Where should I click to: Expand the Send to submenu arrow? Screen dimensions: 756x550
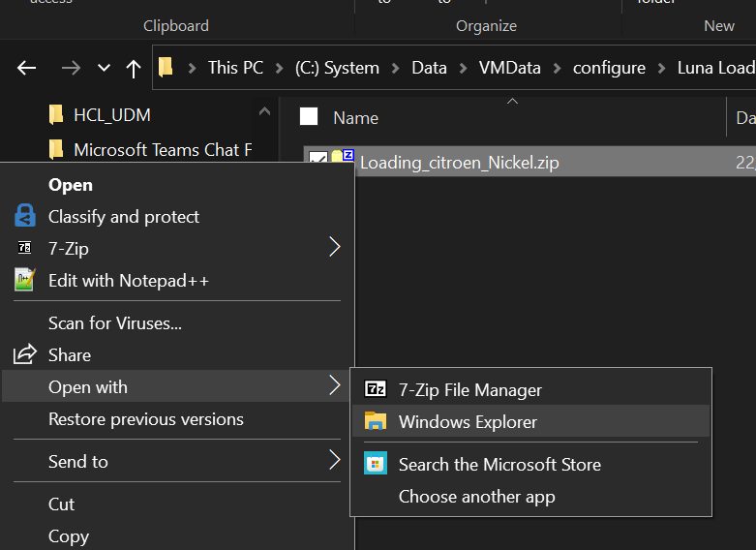335,459
